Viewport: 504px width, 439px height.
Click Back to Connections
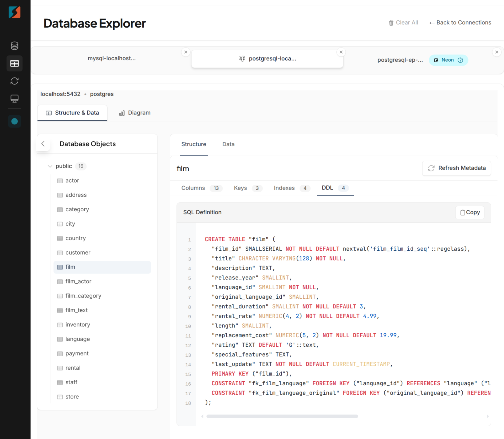[x=460, y=22]
